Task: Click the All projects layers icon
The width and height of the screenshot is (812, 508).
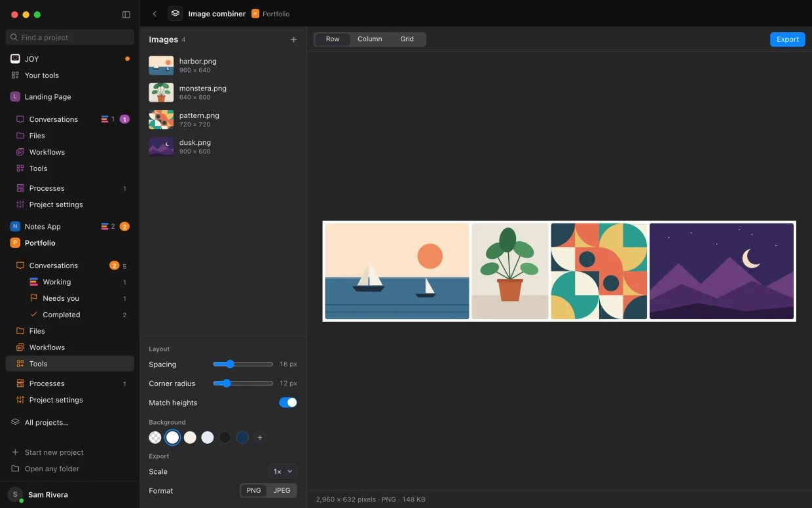Action: point(15,422)
